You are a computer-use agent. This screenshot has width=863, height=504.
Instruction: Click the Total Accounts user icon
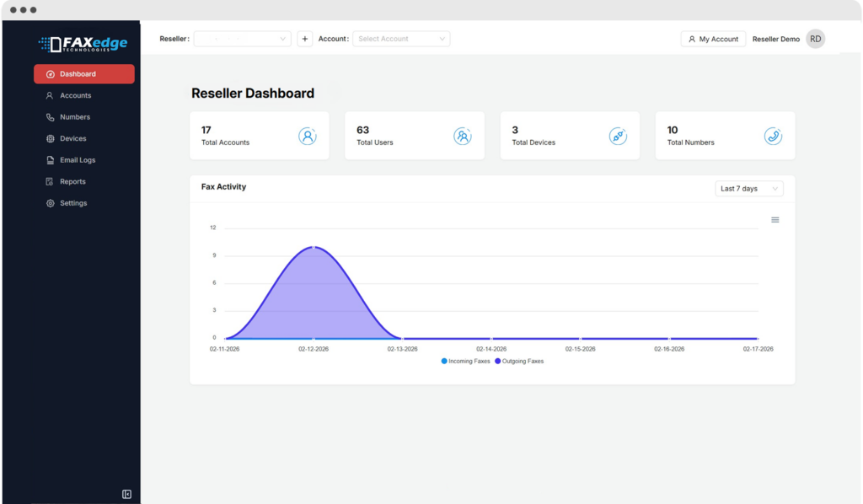pos(308,136)
